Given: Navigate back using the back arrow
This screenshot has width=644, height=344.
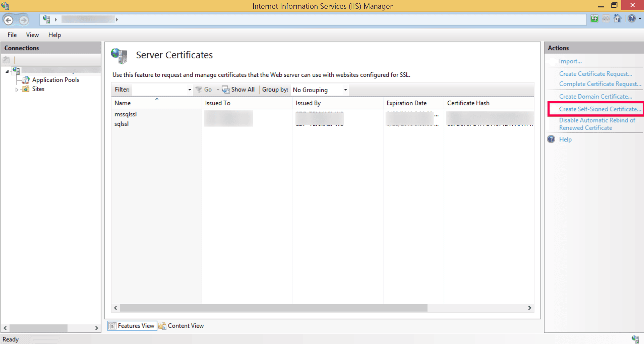Looking at the screenshot, I should tap(9, 20).
